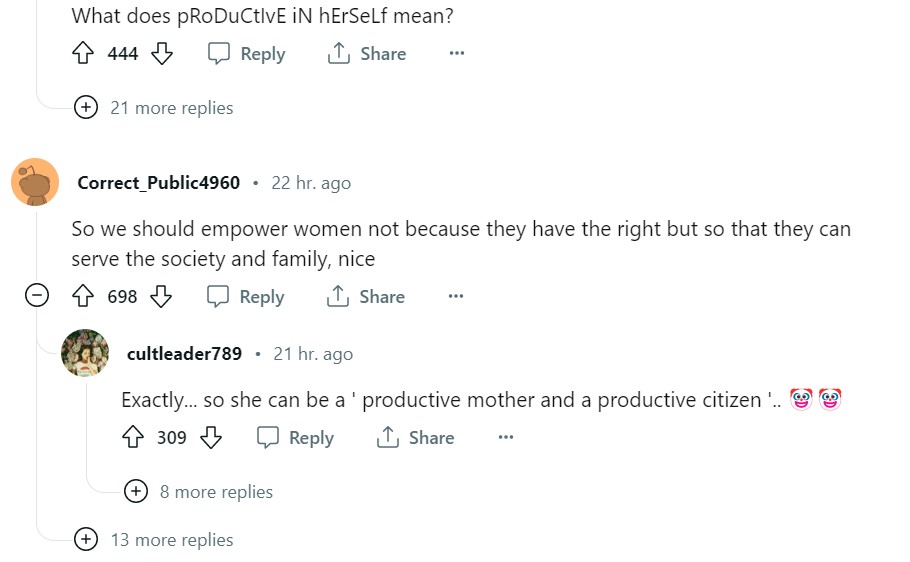
Task: Reply to cultleader789's comment
Action: point(296,438)
